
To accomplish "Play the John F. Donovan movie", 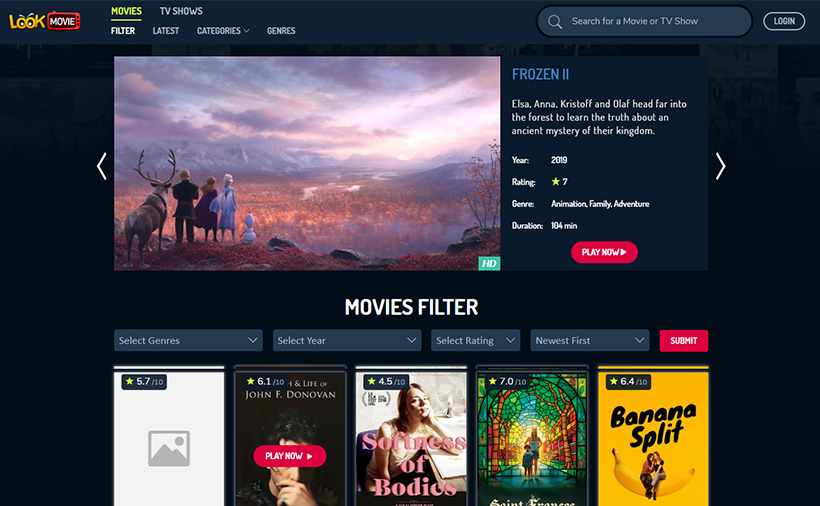I will coord(290,456).
